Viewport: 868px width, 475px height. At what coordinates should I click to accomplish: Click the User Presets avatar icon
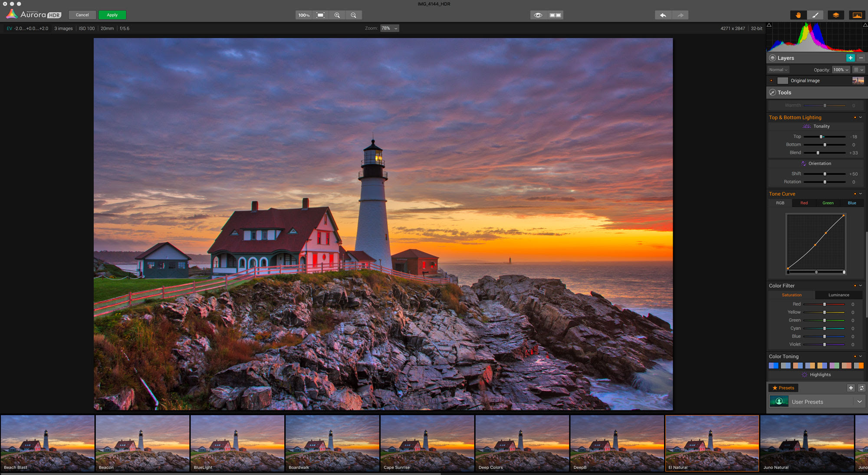[779, 402]
